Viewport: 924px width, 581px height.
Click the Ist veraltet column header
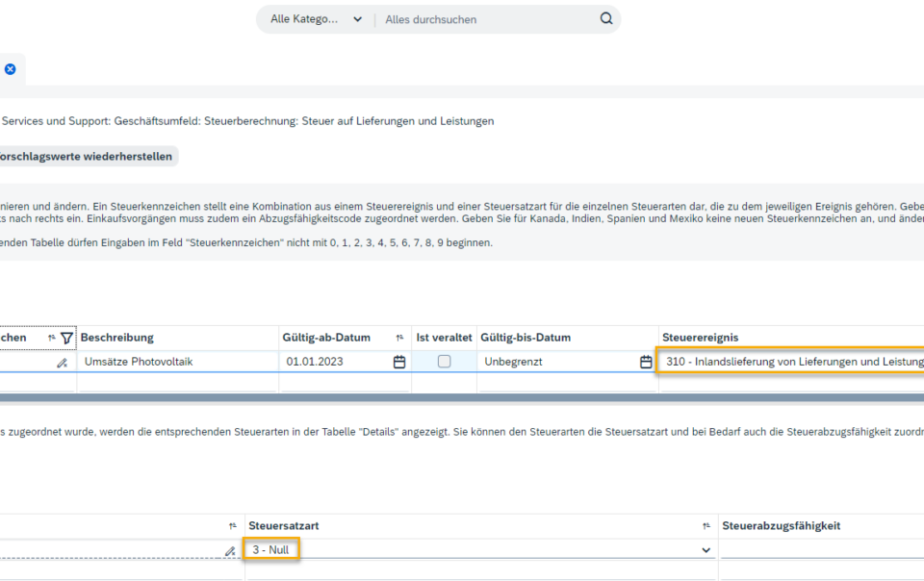tap(444, 338)
